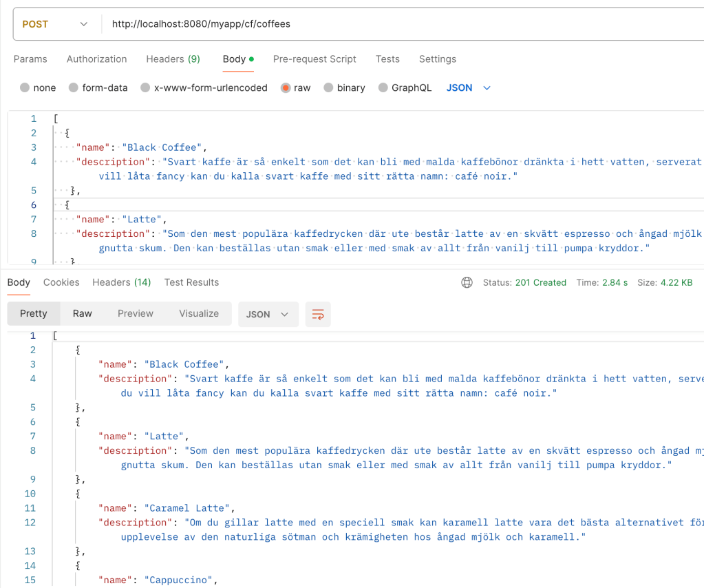Show response in Raw view
The width and height of the screenshot is (704, 588).
pos(82,313)
